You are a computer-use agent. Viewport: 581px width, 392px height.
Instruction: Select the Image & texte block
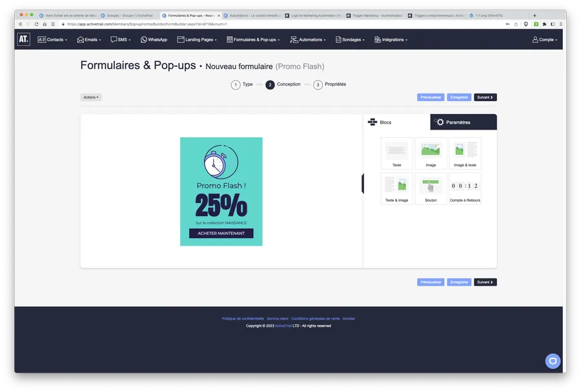coord(465,153)
